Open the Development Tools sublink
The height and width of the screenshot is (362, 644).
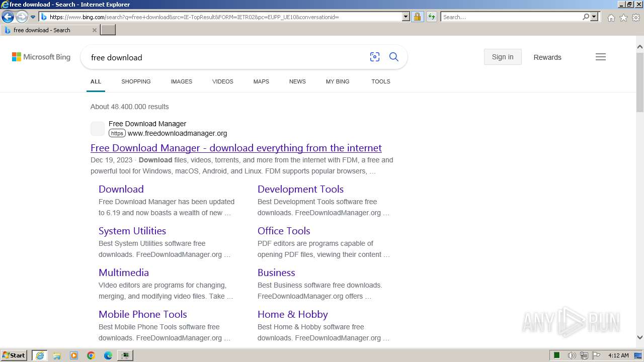click(300, 189)
